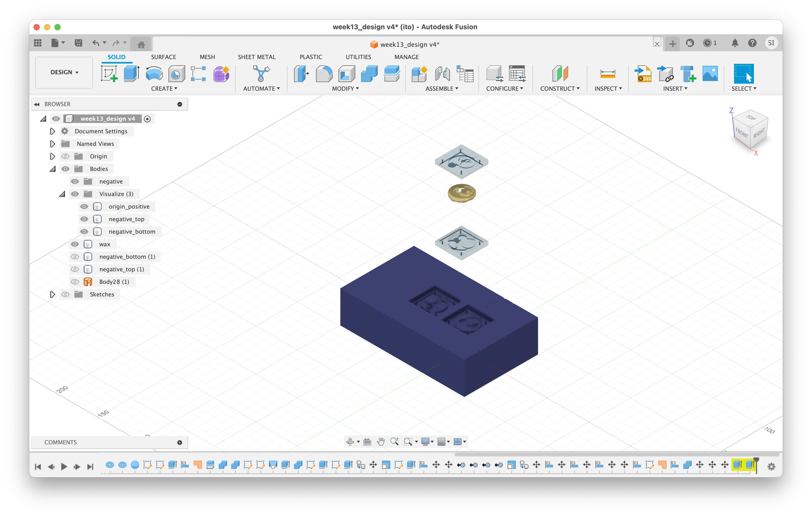Switch to the SURFACE tab
This screenshot has width=812, height=516.
tap(163, 57)
